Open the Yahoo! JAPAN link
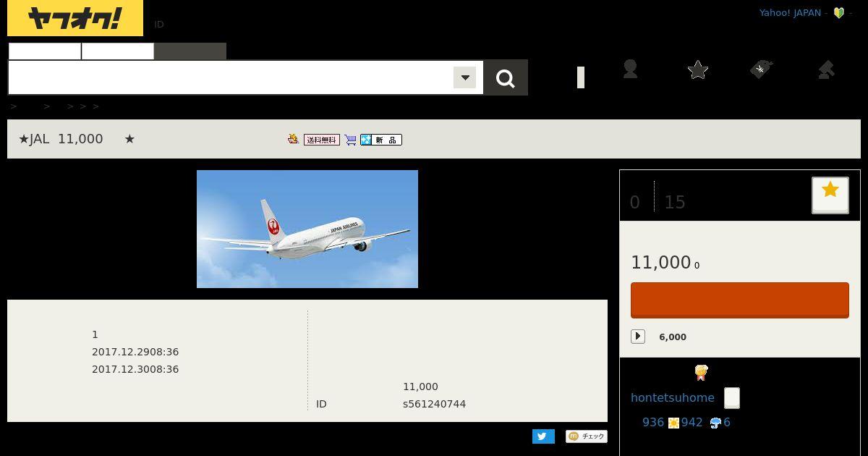The image size is (868, 456). [x=790, y=12]
